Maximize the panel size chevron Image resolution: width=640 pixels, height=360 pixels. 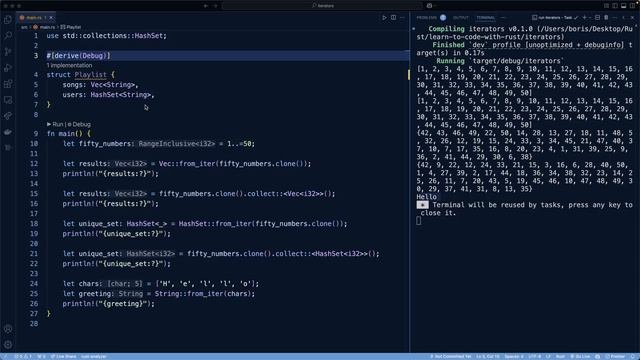[x=623, y=18]
